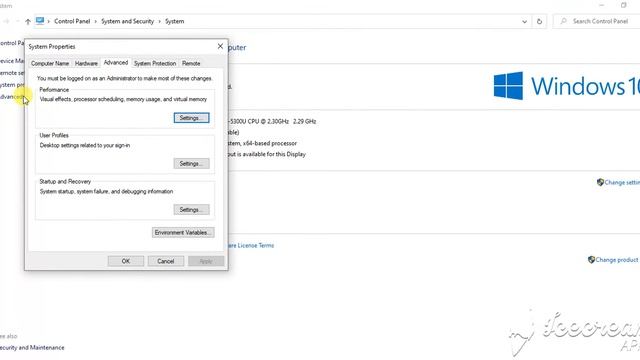
Task: Switch to System Protection tab
Action: point(155,64)
